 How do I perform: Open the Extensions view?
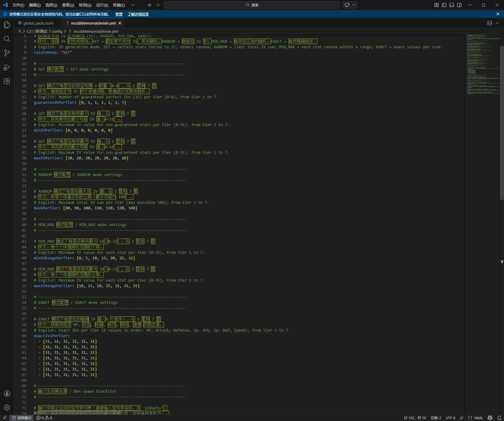point(7,81)
